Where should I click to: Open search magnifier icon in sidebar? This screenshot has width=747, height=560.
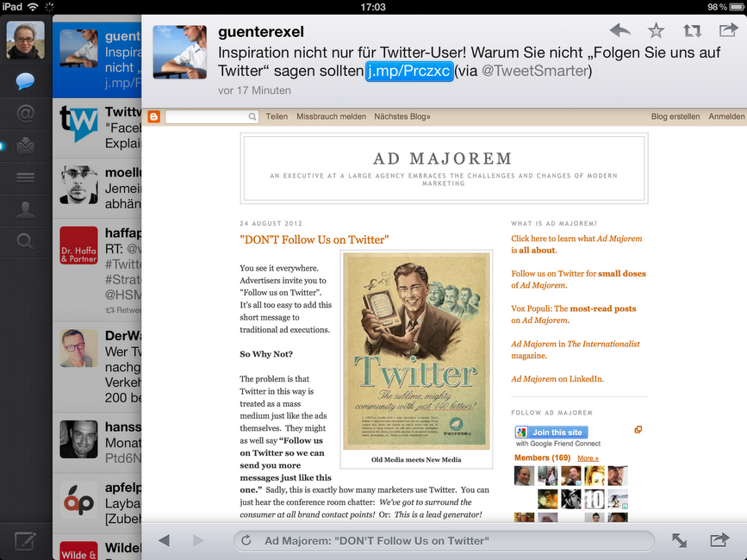25,241
